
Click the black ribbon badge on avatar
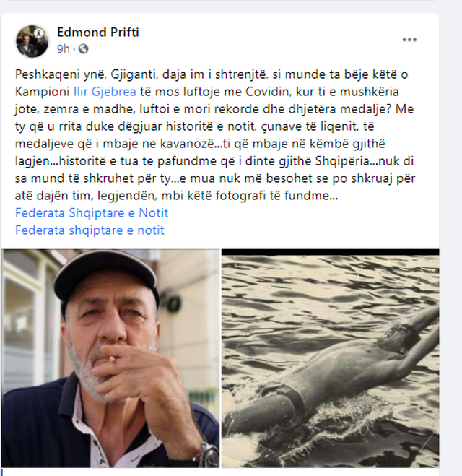[x=38, y=33]
